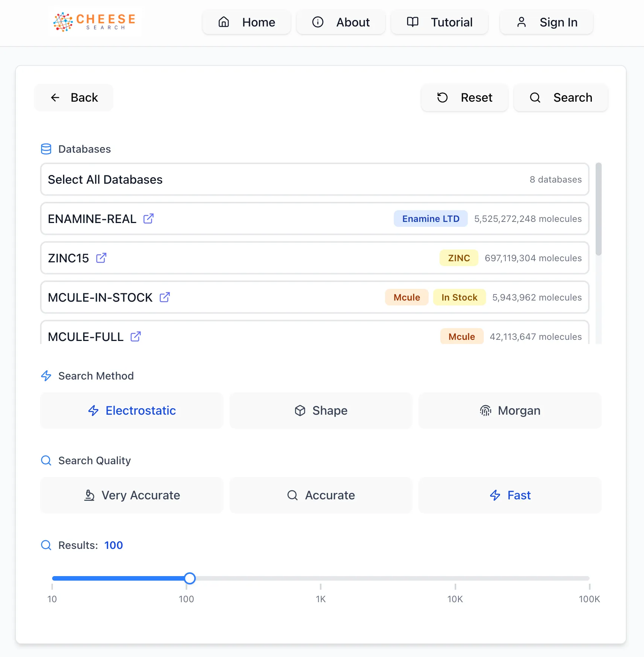
Task: Set results slider to 1K mark
Action: (320, 578)
